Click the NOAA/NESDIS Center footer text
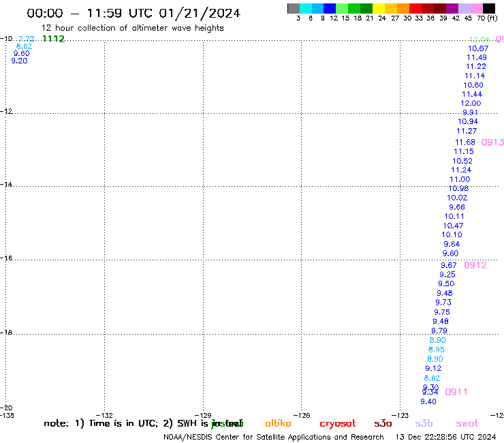The height and width of the screenshot is (443, 504). pos(274,438)
